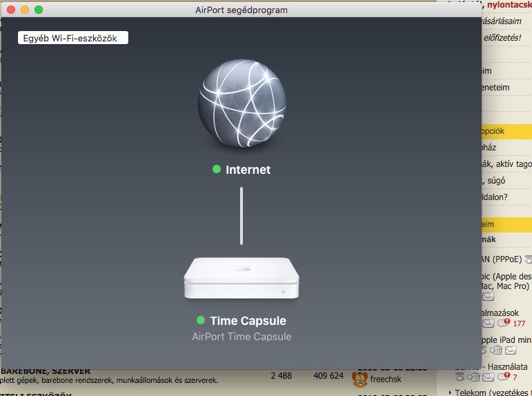Click trash icon under Apple iPad mini
The width and height of the screenshot is (532, 396).
pyautogui.click(x=495, y=350)
